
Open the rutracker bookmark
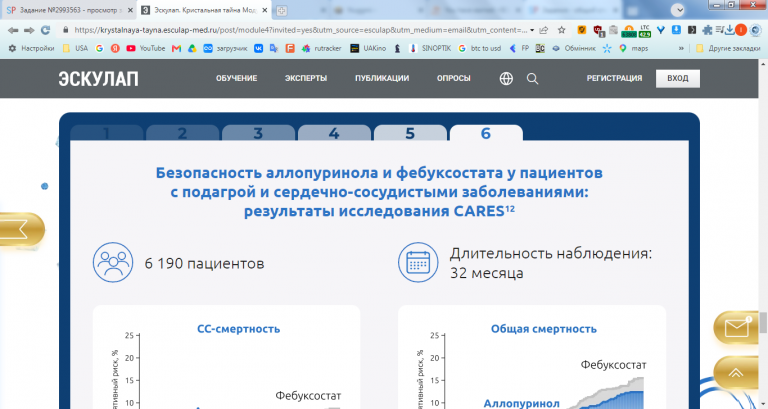(321, 48)
